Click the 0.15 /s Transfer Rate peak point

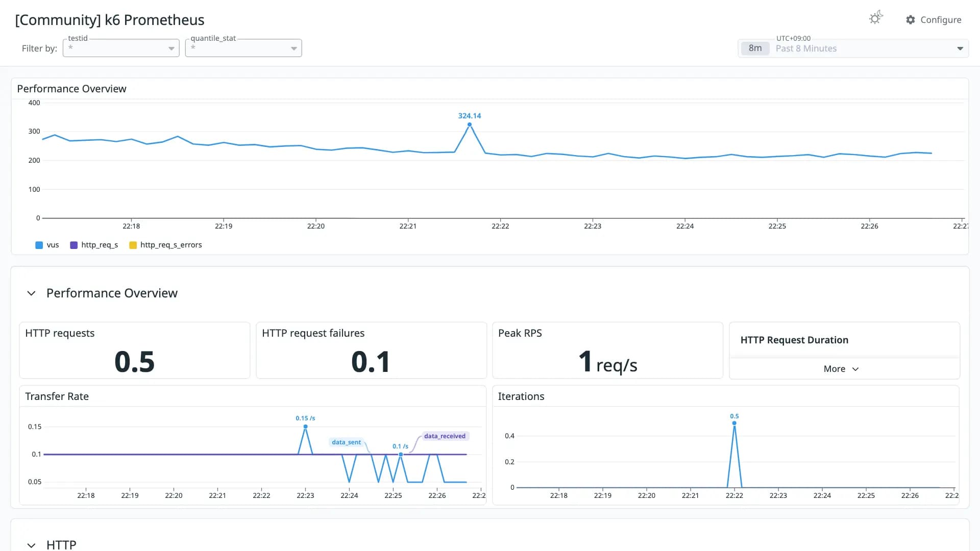click(305, 427)
